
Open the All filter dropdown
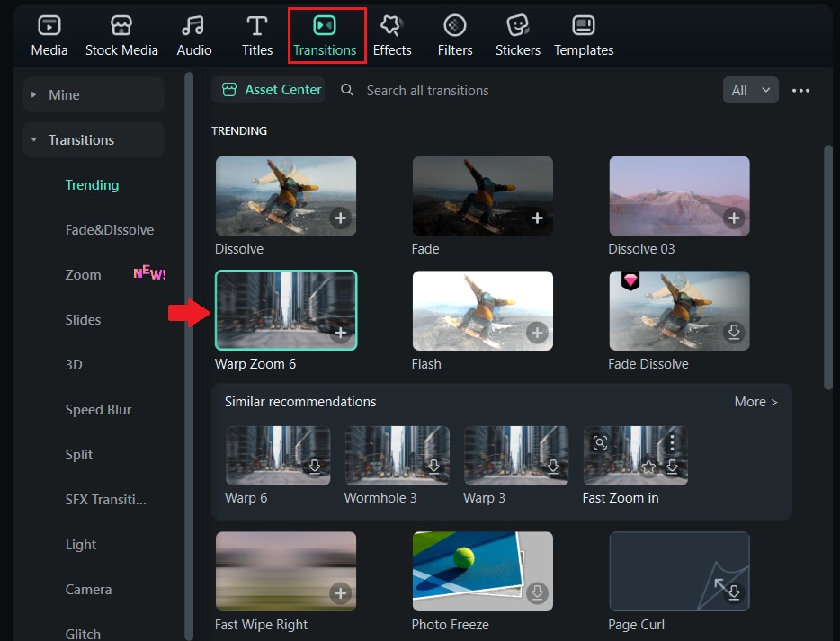point(751,91)
